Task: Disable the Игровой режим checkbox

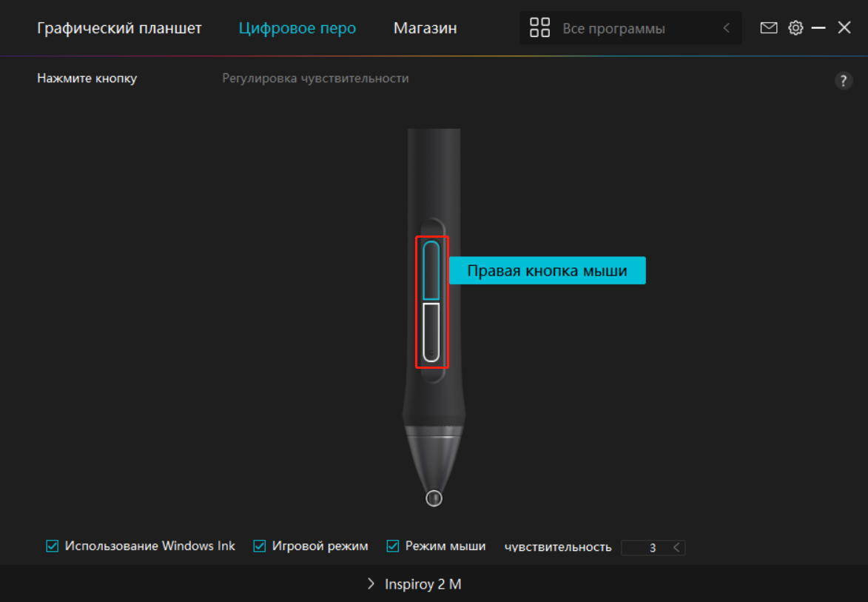Action: click(260, 546)
